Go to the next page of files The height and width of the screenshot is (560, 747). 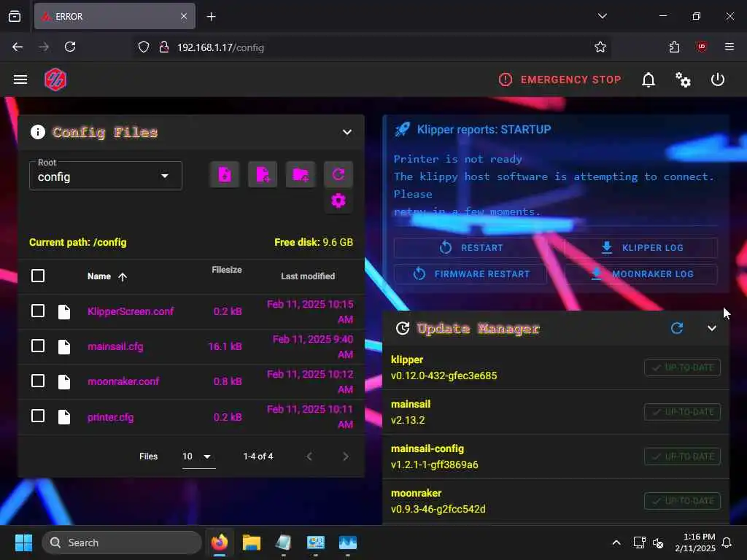pyautogui.click(x=346, y=456)
